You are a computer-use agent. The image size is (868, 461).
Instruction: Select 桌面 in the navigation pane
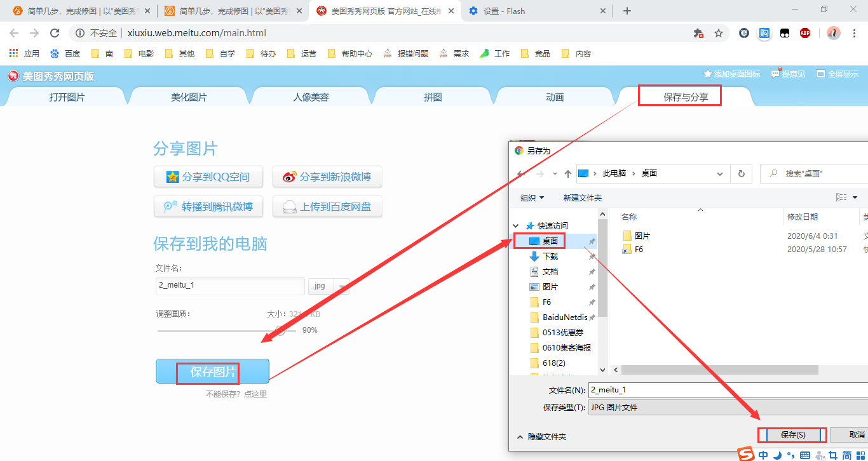point(550,241)
